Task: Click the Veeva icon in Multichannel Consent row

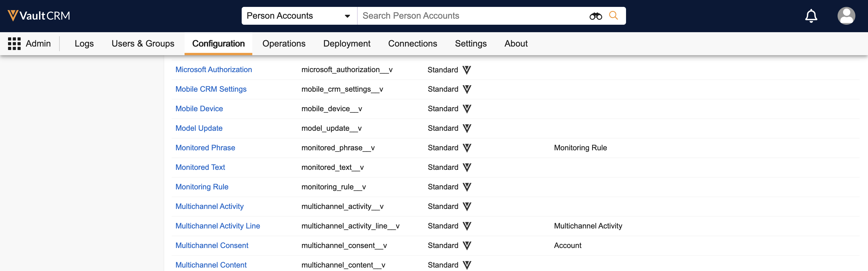Action: click(x=467, y=245)
